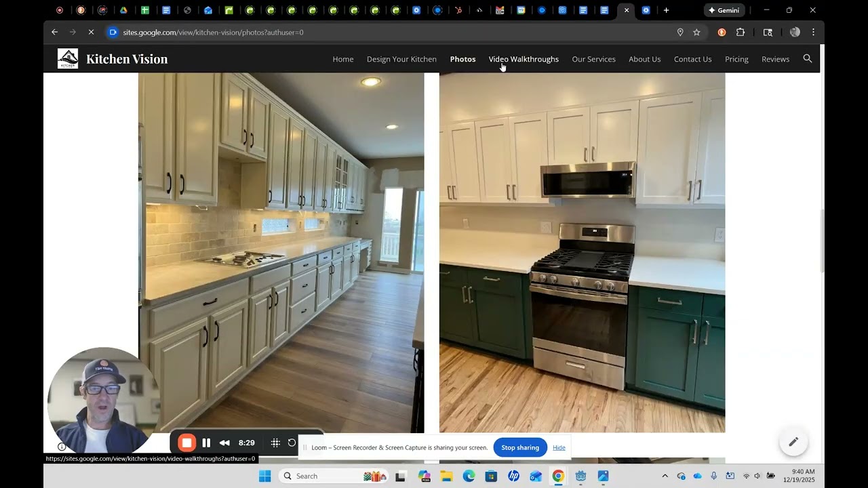Screen dimensions: 868x488
Task: Open the Home page in the navigation
Action: (342, 59)
